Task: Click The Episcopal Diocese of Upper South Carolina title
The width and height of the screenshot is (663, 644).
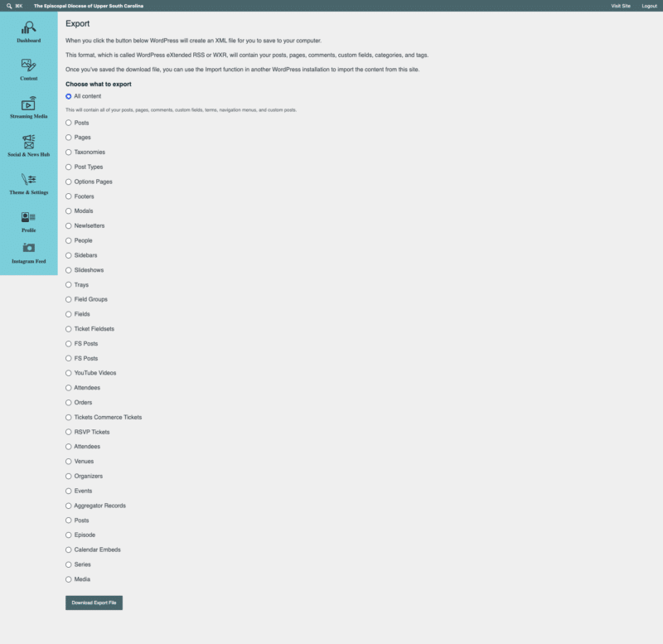Action: click(x=89, y=6)
